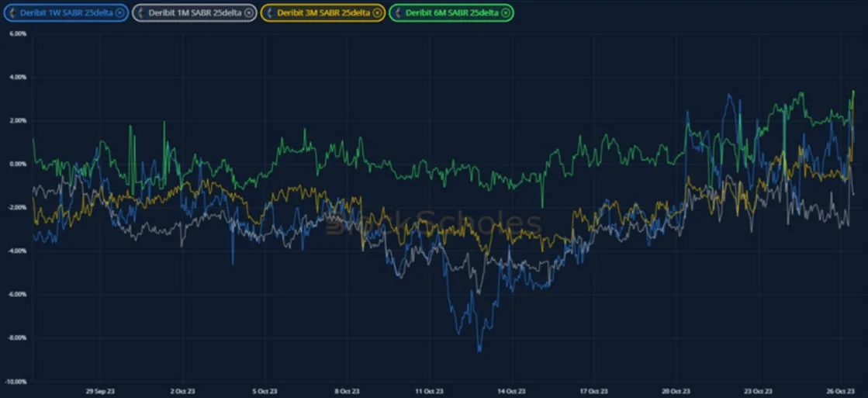Click the -10.00% y-axis label

tap(16, 382)
